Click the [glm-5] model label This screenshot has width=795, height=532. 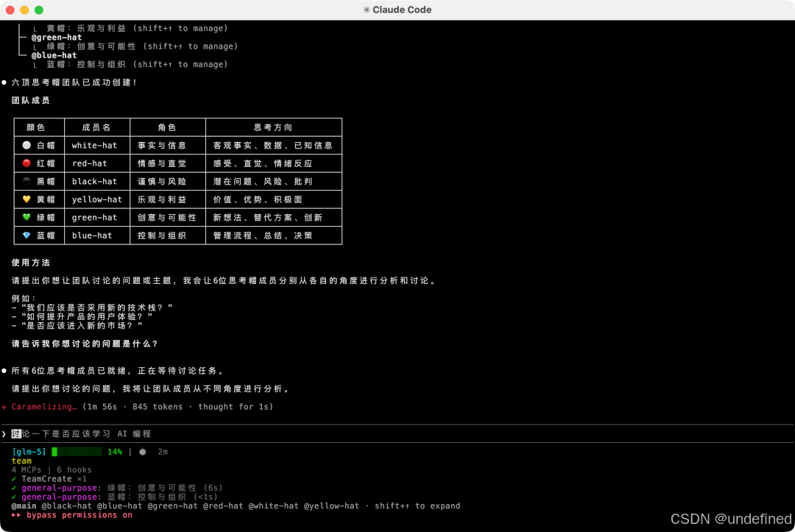click(x=29, y=452)
